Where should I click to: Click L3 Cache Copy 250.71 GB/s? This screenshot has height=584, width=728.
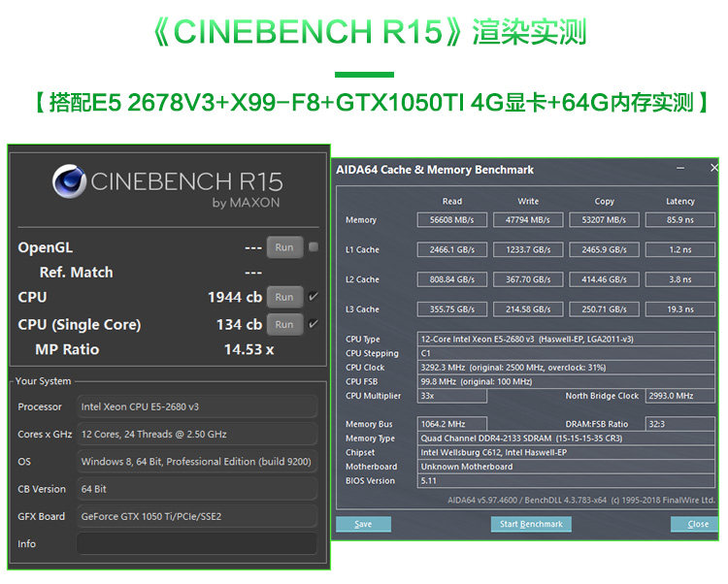604,308
